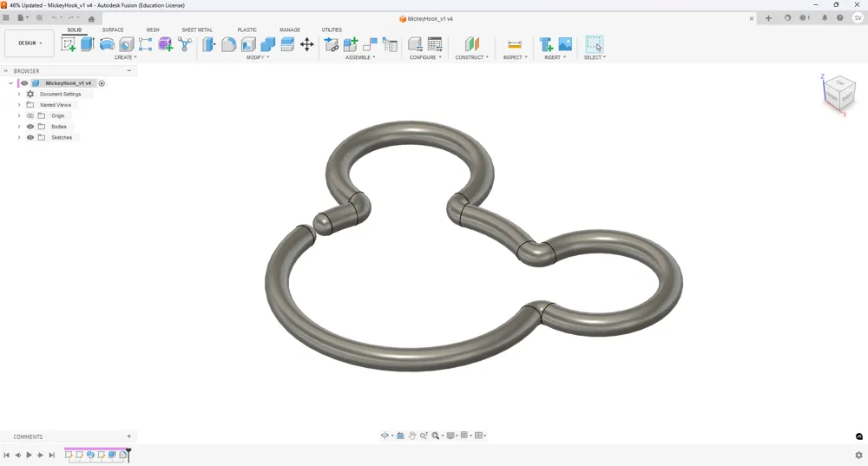Open the ASSEMBLE dropdown menu
This screenshot has width=868, height=466.
360,57
